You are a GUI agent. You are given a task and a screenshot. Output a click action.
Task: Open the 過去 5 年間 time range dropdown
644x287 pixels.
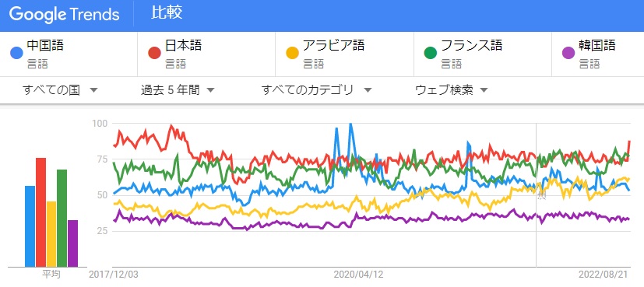point(178,90)
